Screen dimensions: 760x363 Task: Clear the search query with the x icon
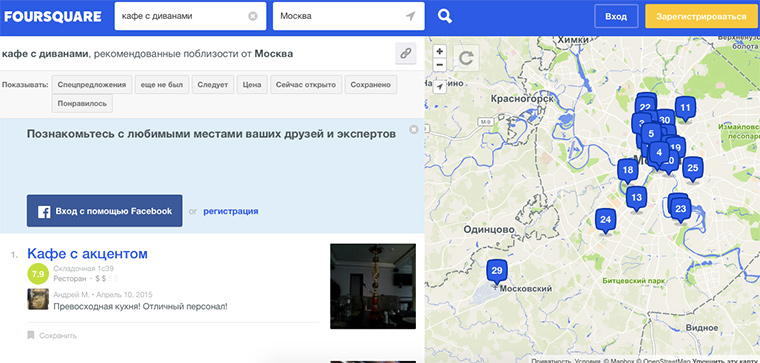[x=253, y=16]
